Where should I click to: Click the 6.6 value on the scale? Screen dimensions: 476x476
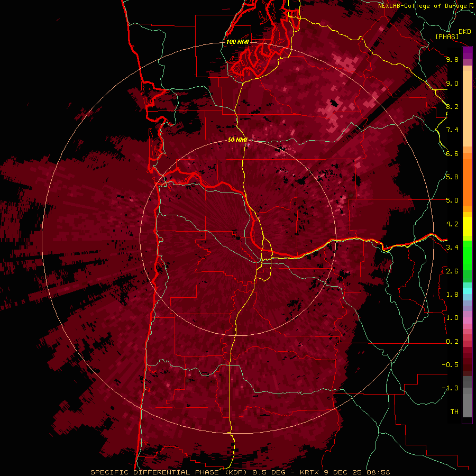point(452,153)
